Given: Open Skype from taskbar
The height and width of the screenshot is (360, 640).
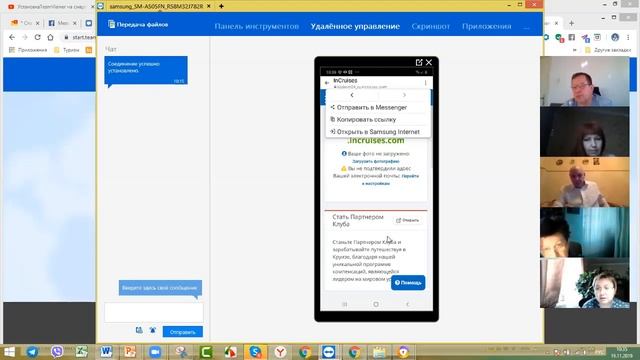Looking at the screenshot, I should coord(256,351).
